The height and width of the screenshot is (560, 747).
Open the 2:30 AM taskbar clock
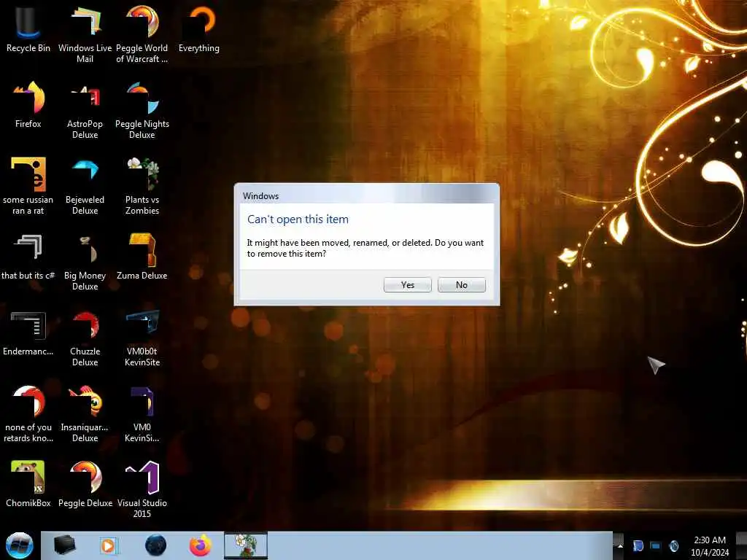710,545
